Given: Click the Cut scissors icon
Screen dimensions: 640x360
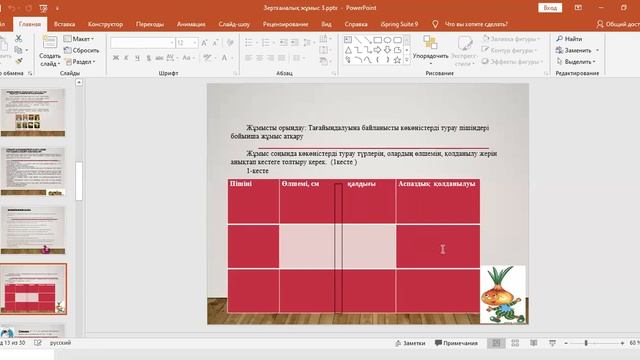Looking at the screenshot, I should (18, 38).
